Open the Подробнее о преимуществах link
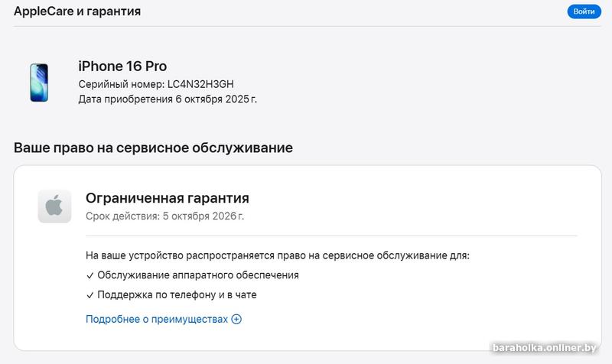This screenshot has width=612, height=364. [x=157, y=319]
